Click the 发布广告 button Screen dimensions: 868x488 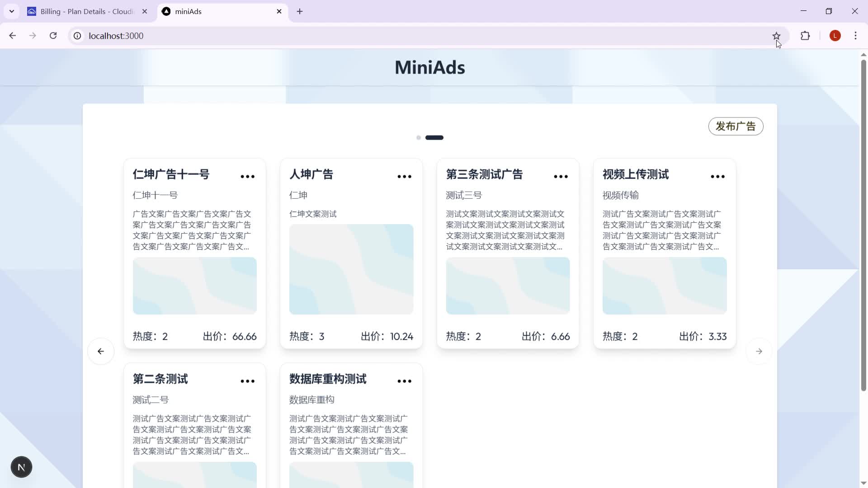tap(736, 127)
